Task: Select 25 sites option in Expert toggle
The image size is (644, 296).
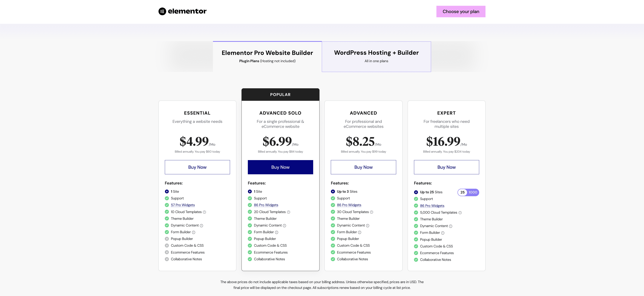Action: click(462, 192)
